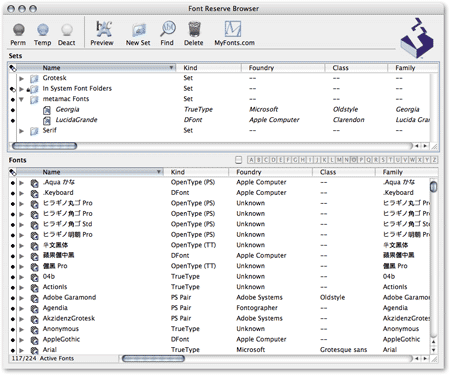Toggle activation dot for metamac Fonts set
The image size is (450, 375).
13,99
